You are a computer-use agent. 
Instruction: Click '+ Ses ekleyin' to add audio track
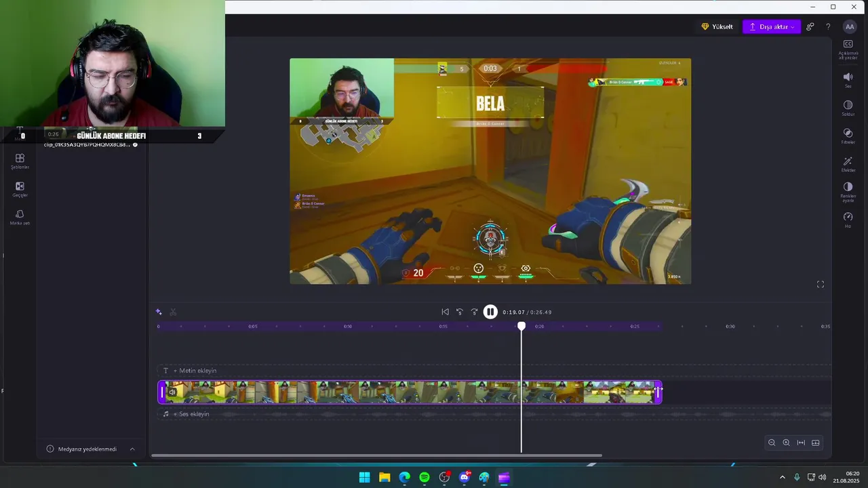[191, 414]
